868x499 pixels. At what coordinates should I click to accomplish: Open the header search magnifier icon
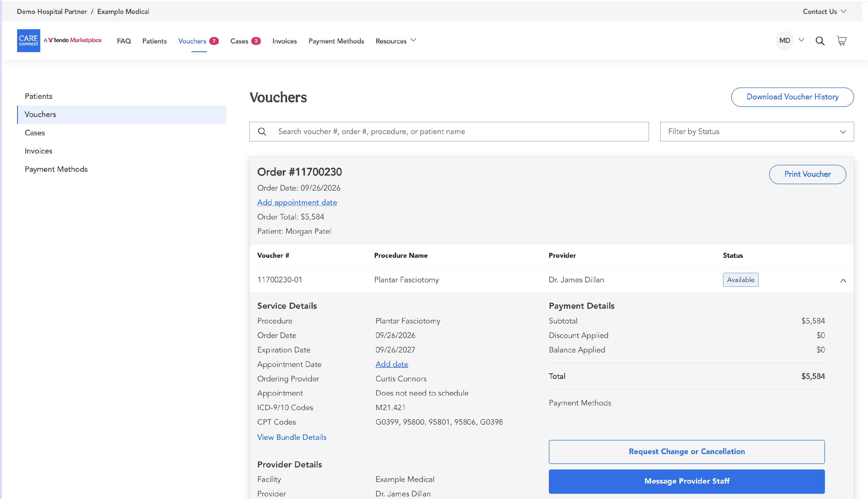click(x=820, y=41)
